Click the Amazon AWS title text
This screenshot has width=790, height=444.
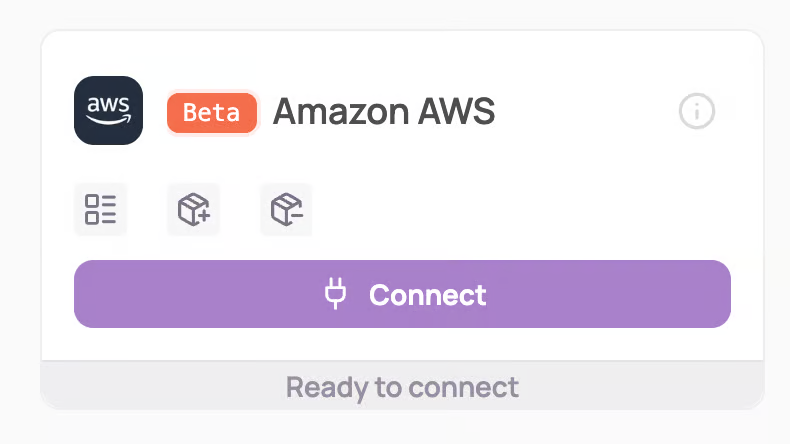click(x=384, y=112)
